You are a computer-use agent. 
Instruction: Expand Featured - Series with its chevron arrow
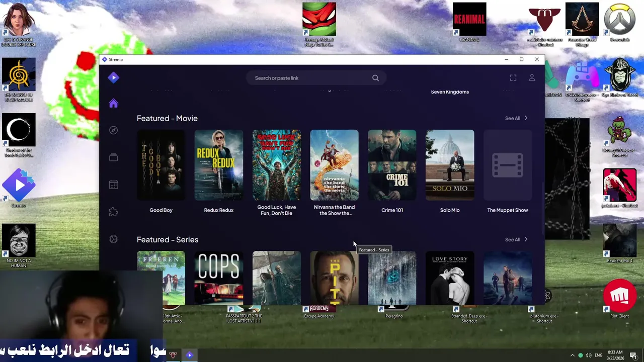[526, 239]
